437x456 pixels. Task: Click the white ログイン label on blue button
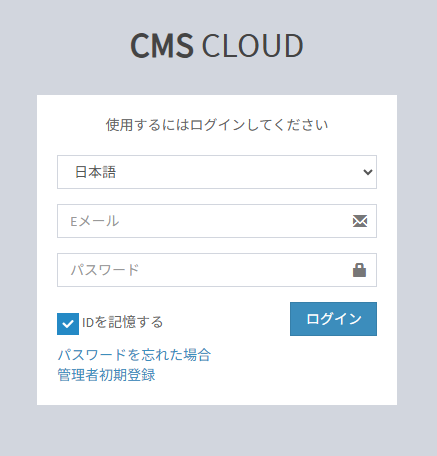coord(334,319)
